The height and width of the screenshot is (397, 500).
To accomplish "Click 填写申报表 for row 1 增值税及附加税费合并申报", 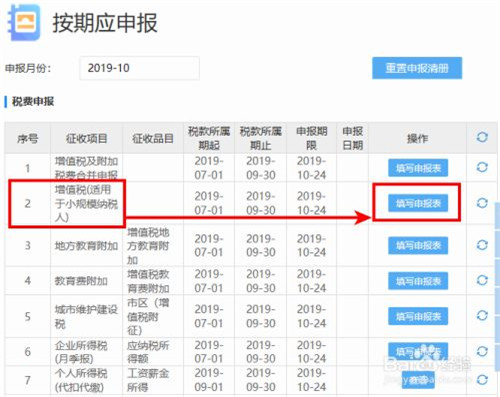I will tap(418, 168).
